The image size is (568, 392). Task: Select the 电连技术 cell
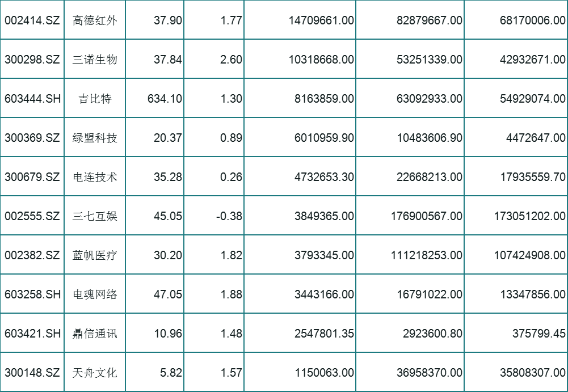click(x=95, y=176)
